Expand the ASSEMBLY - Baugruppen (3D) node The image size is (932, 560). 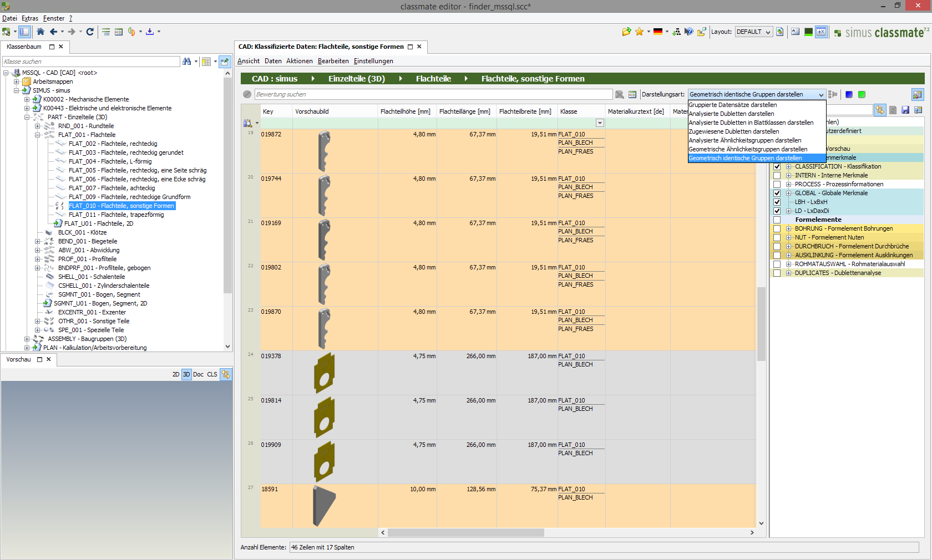(x=27, y=339)
